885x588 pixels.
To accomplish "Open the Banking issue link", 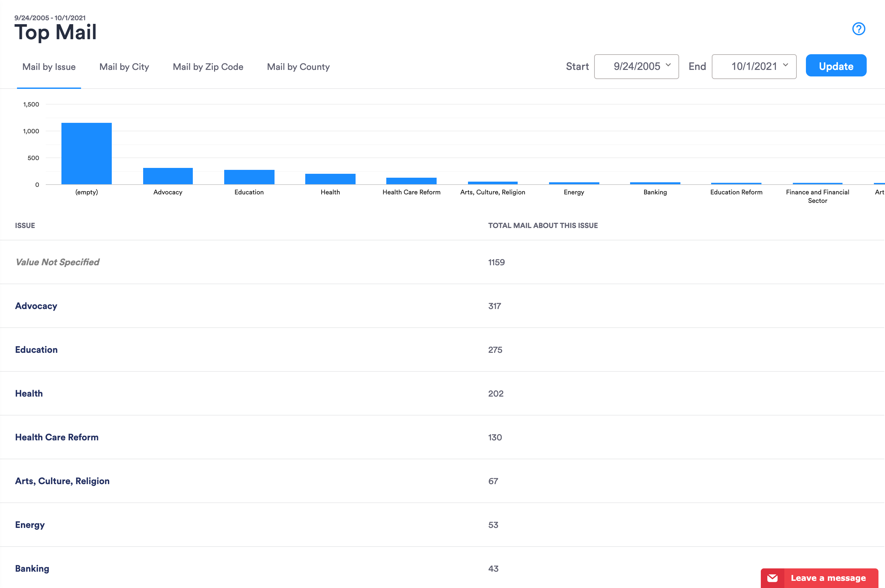I will tap(32, 568).
